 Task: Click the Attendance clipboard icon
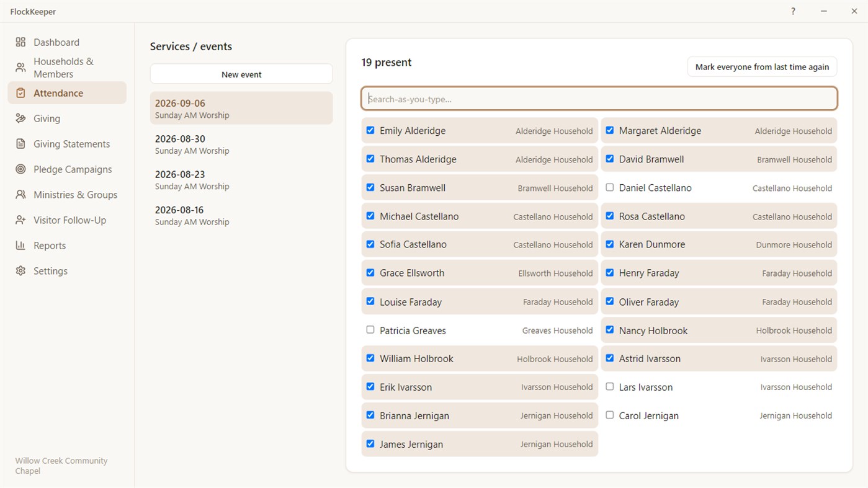[20, 93]
